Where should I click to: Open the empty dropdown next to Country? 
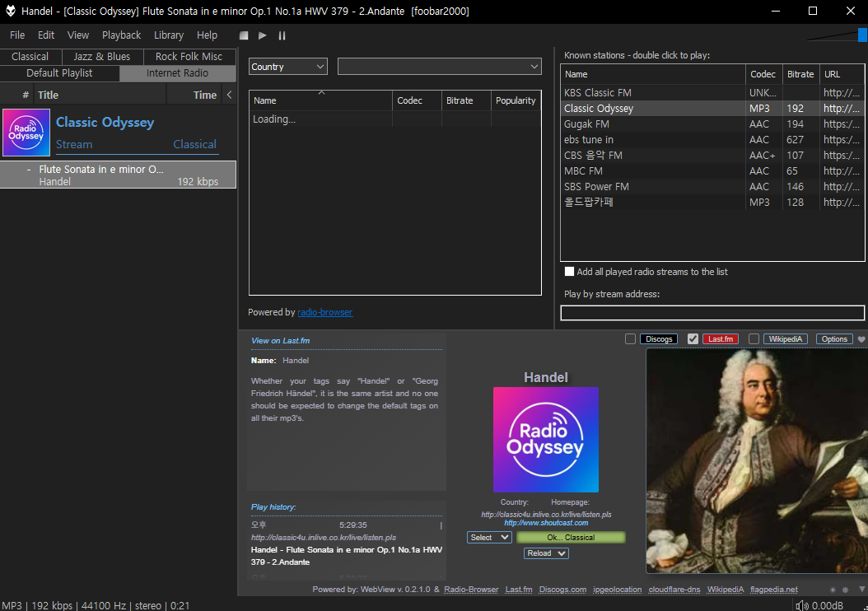click(440, 67)
